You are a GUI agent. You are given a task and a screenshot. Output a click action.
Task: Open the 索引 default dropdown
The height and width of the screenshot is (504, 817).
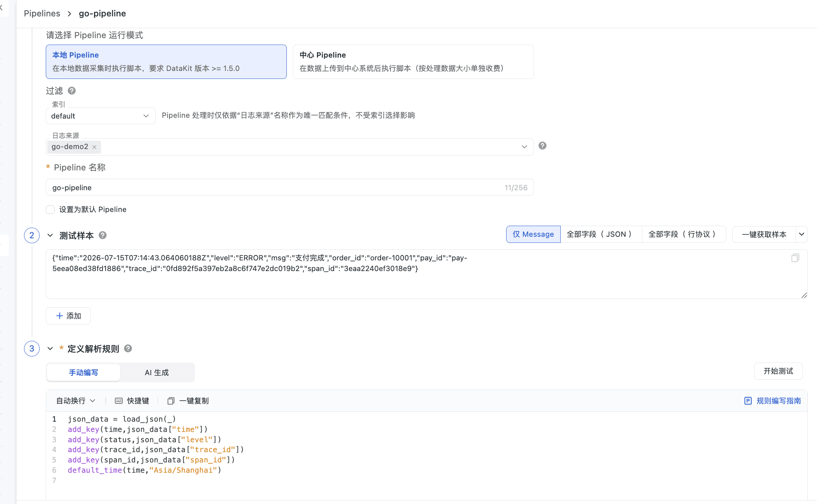pyautogui.click(x=101, y=116)
